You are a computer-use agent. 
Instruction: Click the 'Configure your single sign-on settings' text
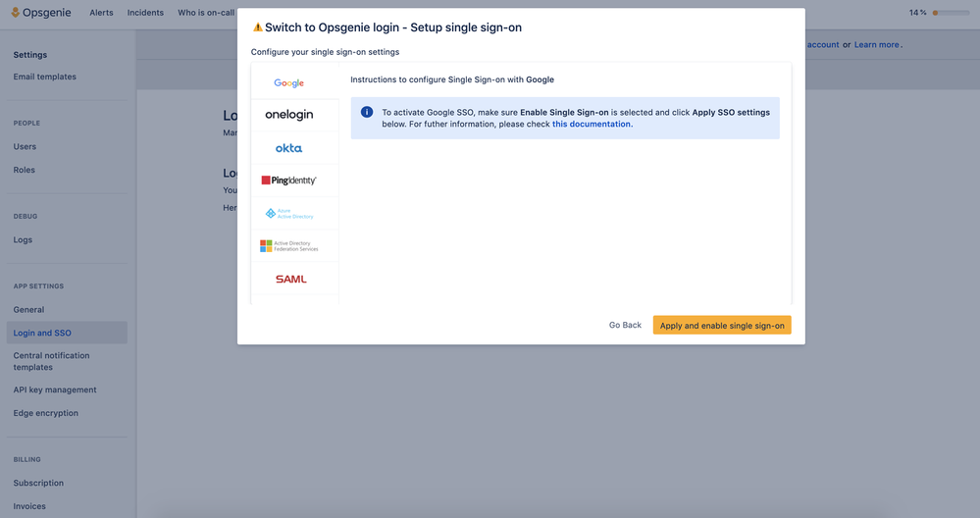click(325, 52)
